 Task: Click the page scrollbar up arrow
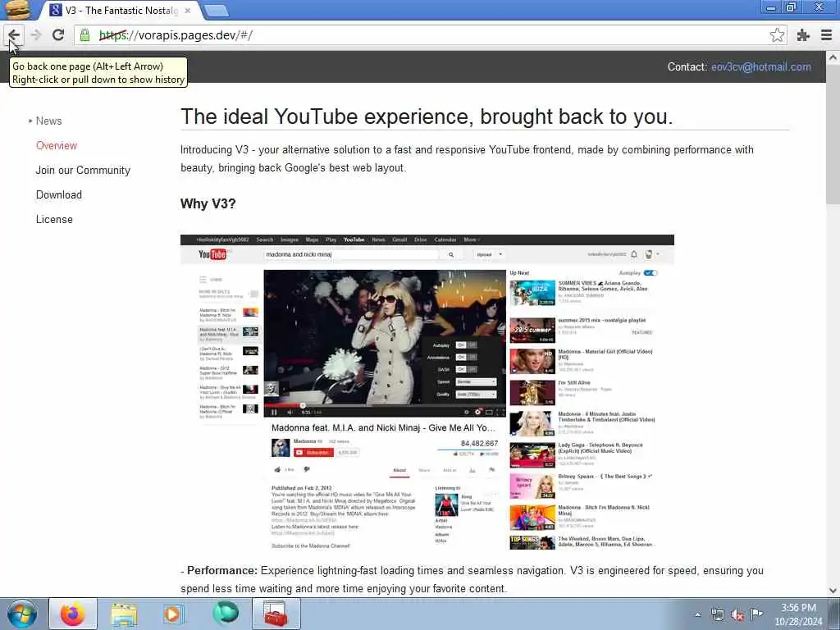pyautogui.click(x=833, y=57)
